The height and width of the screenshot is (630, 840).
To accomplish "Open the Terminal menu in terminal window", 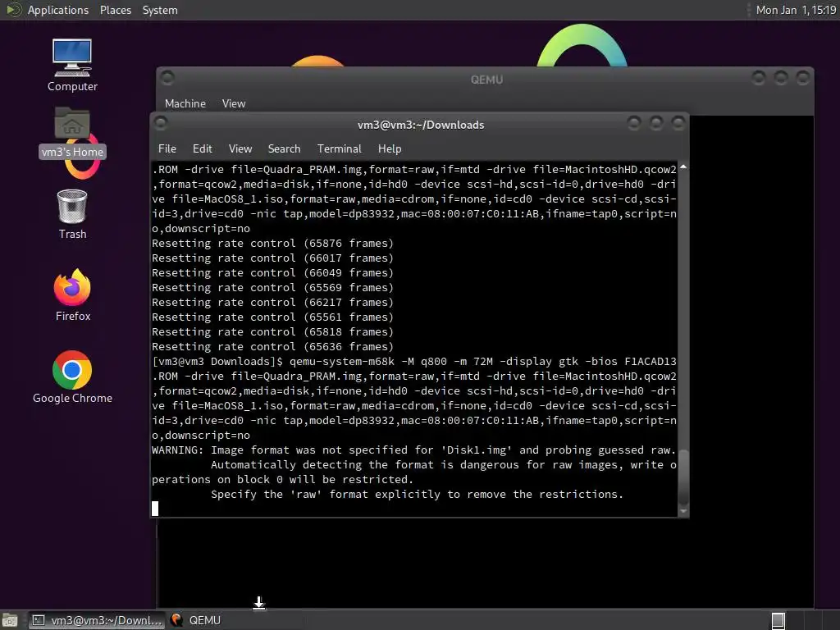I will tap(339, 148).
